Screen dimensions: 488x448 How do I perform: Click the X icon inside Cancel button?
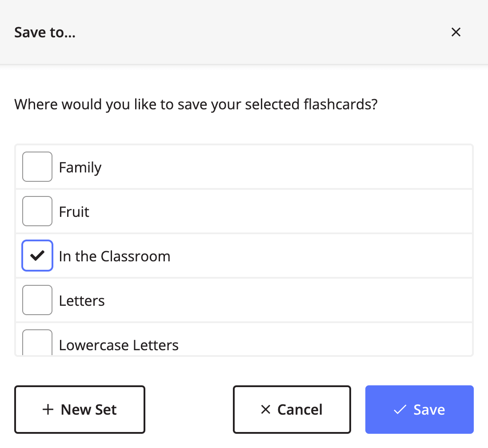coord(266,409)
